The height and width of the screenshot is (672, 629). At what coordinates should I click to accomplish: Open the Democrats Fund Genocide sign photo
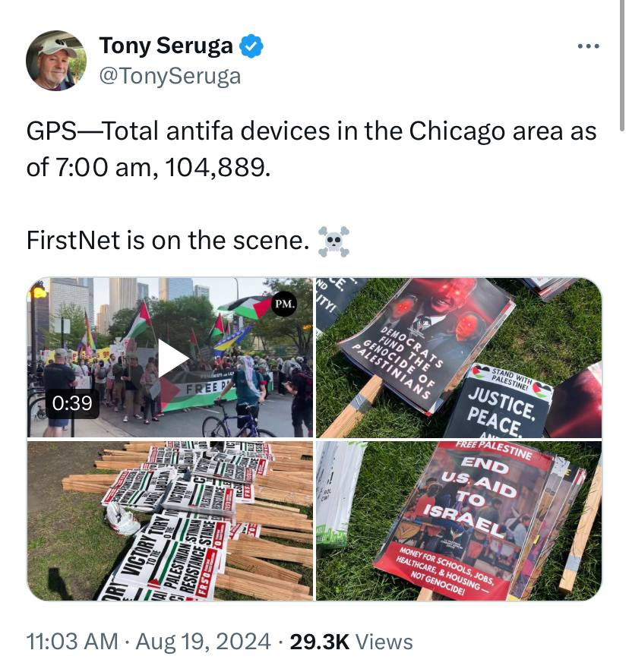[459, 358]
